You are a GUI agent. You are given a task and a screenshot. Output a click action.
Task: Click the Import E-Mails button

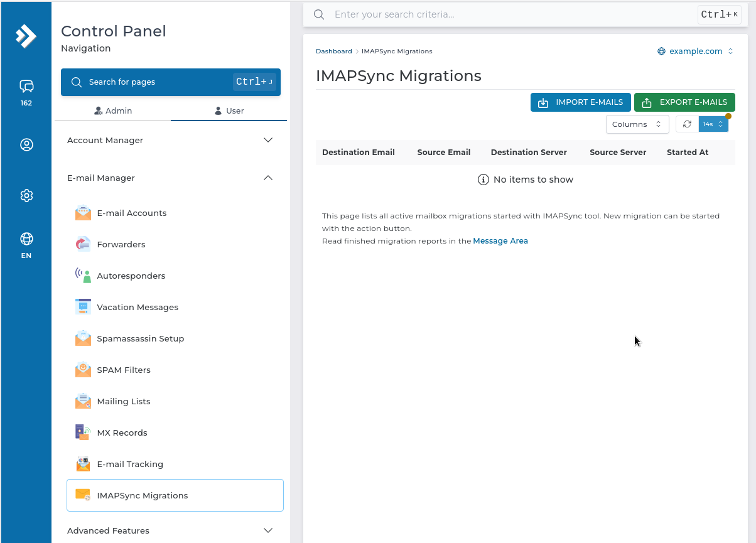[x=580, y=102]
